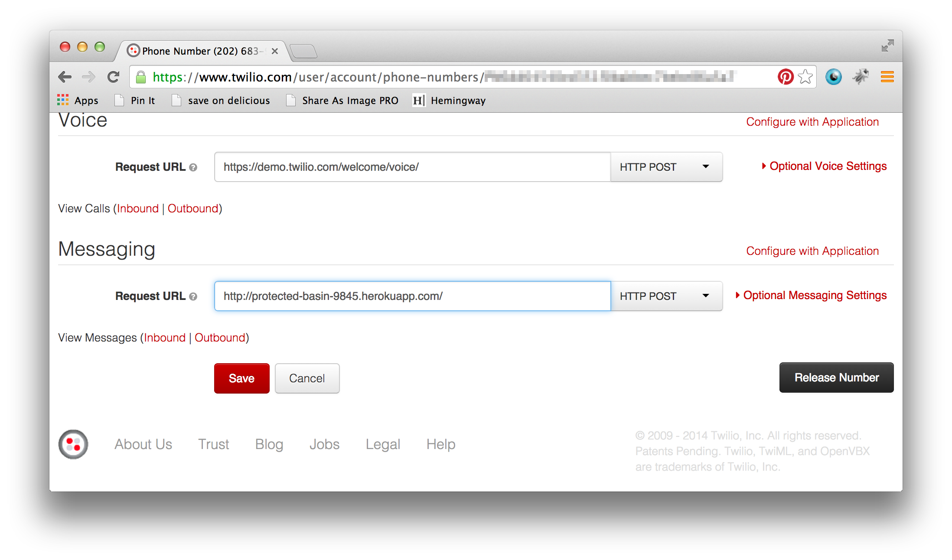View Inbound calls
952x560 pixels.
click(x=138, y=208)
